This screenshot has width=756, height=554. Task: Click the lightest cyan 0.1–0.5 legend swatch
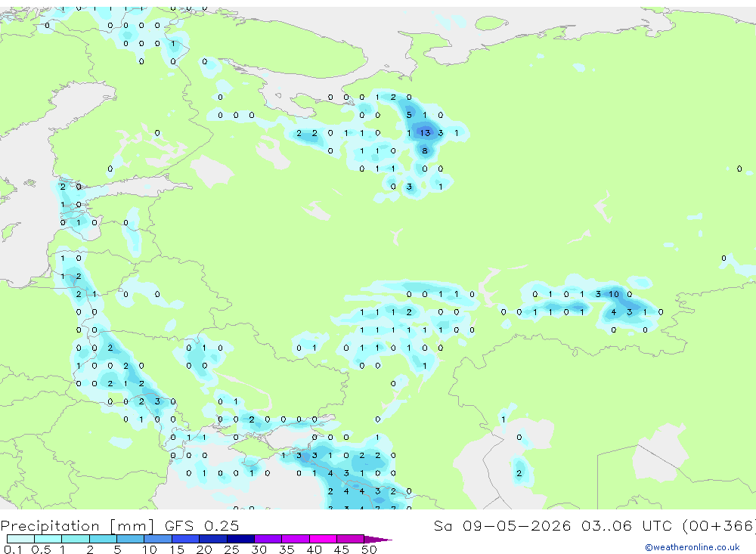(20, 539)
